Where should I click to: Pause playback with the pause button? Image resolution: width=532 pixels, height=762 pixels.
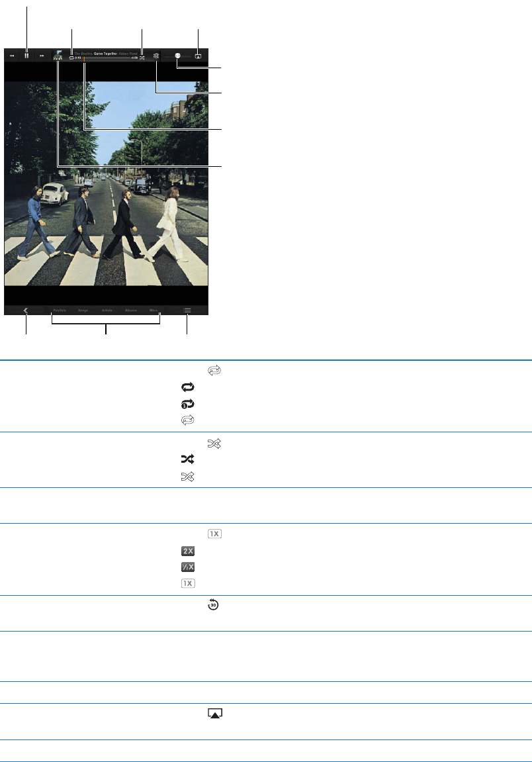pos(26,56)
